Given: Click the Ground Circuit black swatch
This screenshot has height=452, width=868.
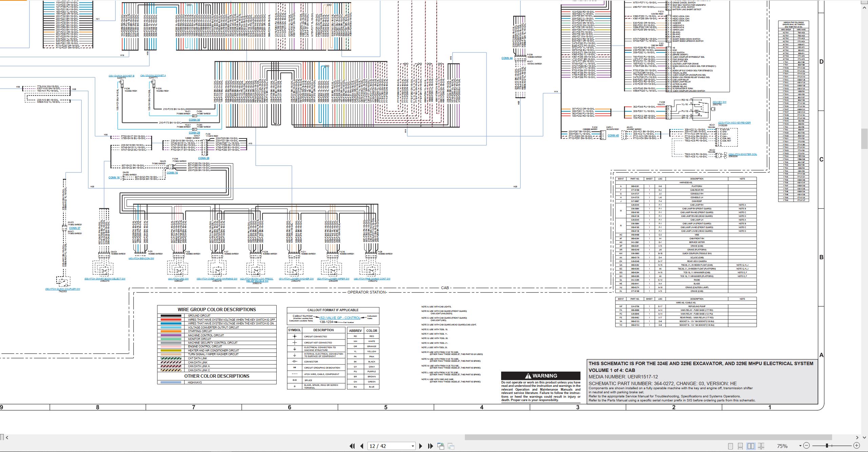Looking at the screenshot, I should pyautogui.click(x=171, y=316).
